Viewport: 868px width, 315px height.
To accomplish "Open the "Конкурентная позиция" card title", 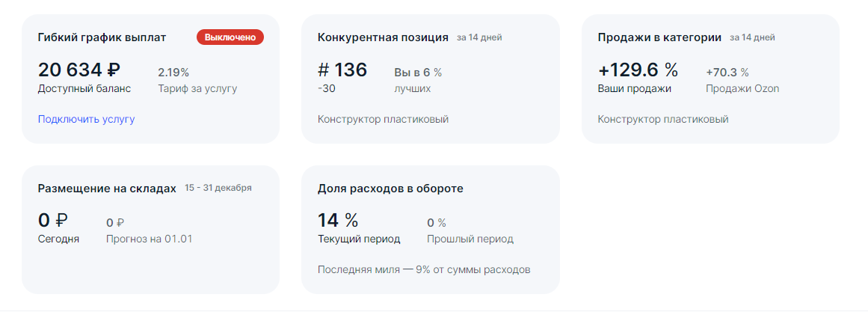I will pyautogui.click(x=383, y=37).
